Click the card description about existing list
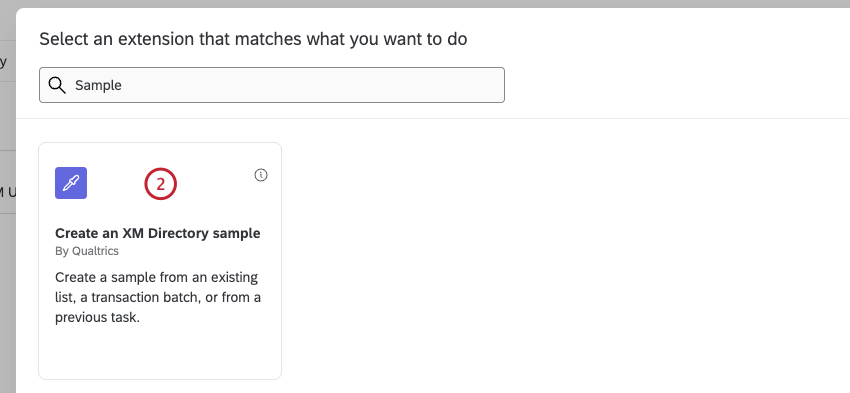 [x=158, y=298]
